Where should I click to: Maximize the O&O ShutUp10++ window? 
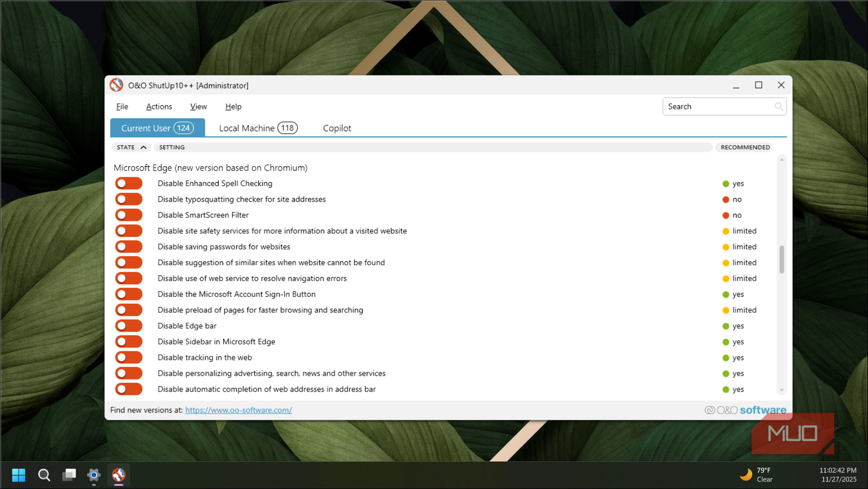click(x=759, y=85)
